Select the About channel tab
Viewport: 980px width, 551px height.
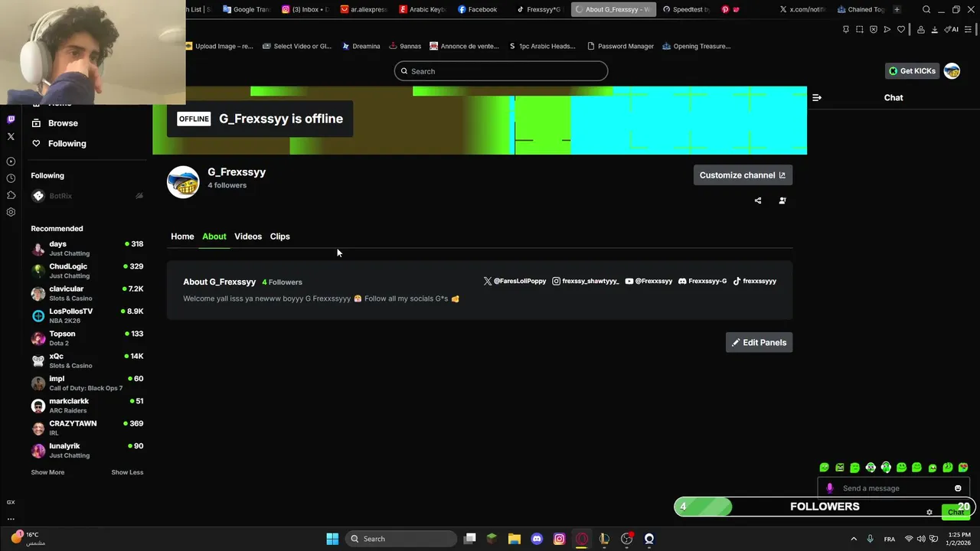[214, 236]
